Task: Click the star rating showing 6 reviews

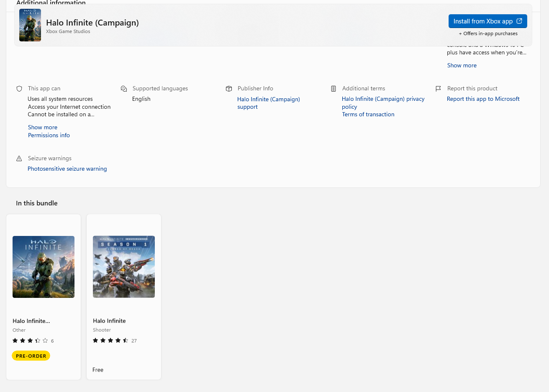Action: (33, 341)
